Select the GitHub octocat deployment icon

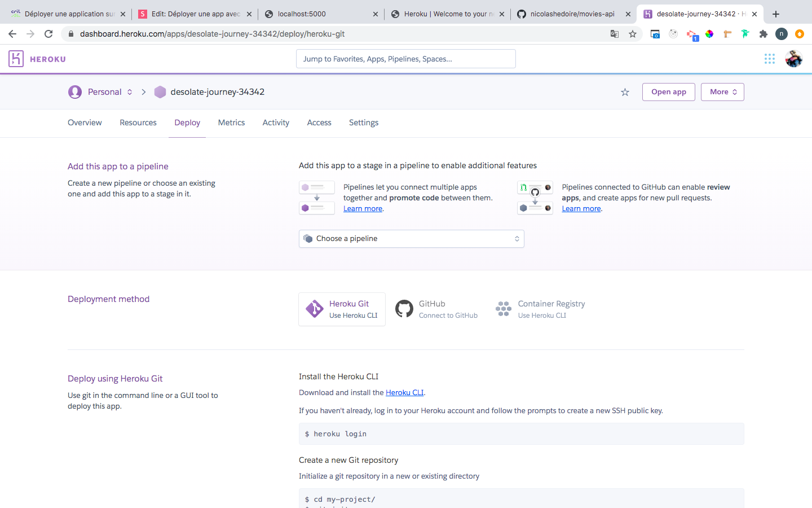tap(404, 309)
